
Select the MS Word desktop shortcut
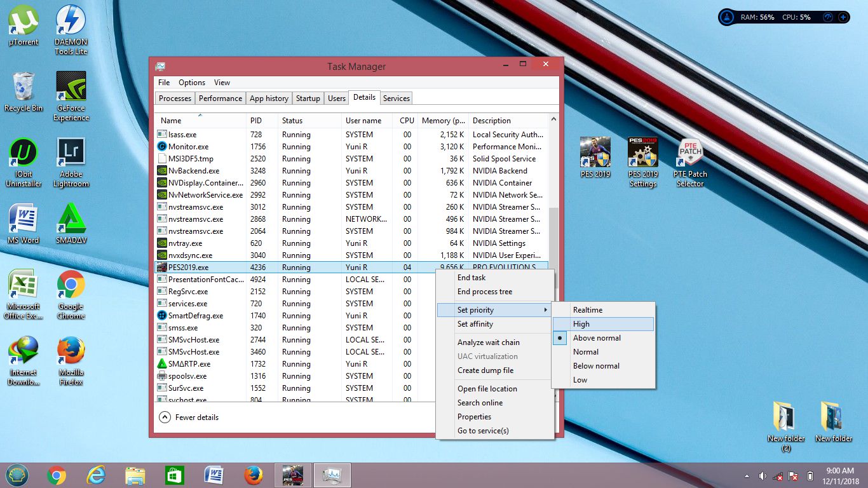(x=24, y=224)
